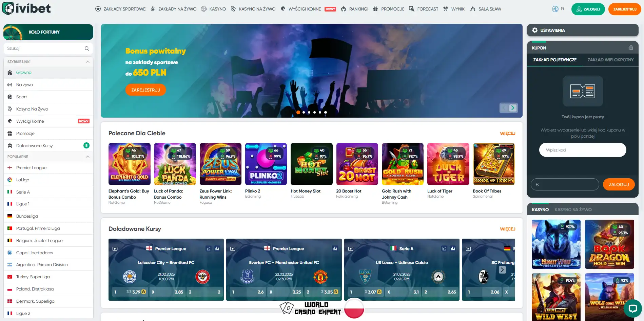644x321 pixels.
Task: Advance the Doładowane Kursy carousel arrow
Action: [x=502, y=270]
